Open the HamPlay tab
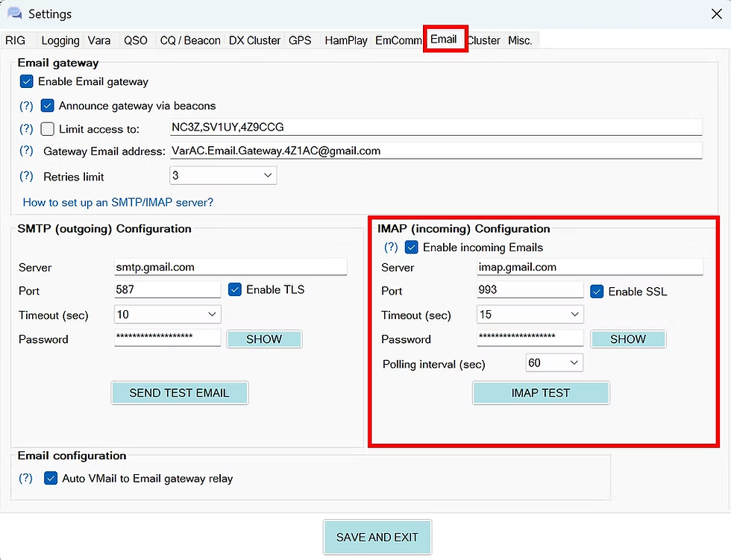Viewport: 731px width, 560px height. (346, 40)
